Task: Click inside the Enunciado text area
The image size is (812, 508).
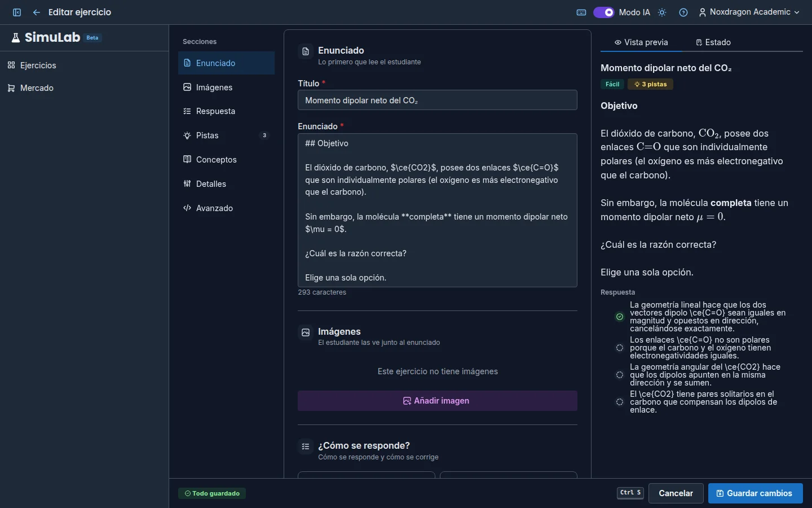Action: pyautogui.click(x=438, y=211)
